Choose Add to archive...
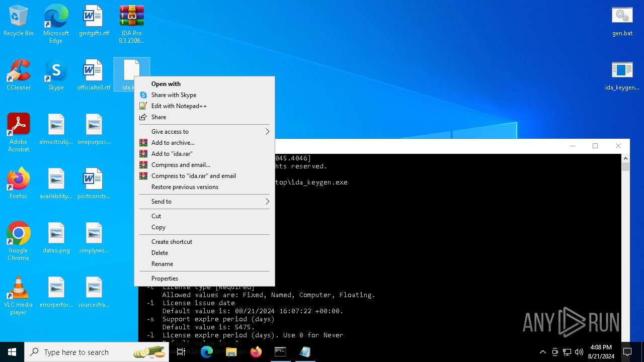The width and height of the screenshot is (644, 362). pos(204,143)
